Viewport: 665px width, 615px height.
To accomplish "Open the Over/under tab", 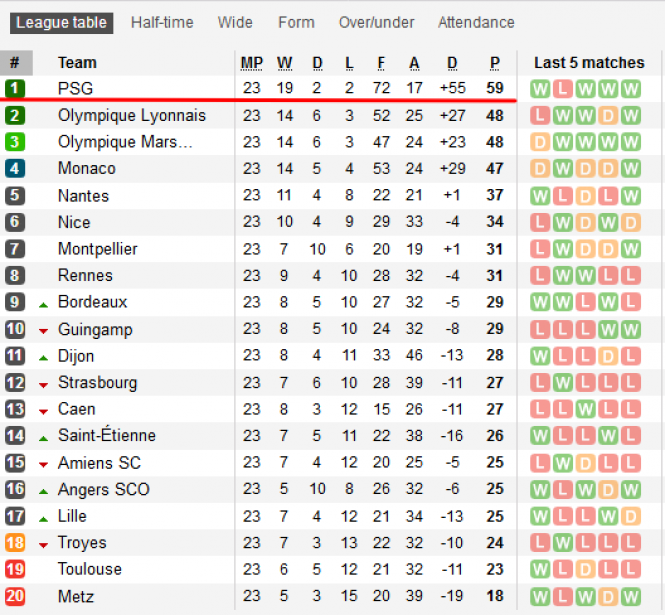I will [x=376, y=22].
